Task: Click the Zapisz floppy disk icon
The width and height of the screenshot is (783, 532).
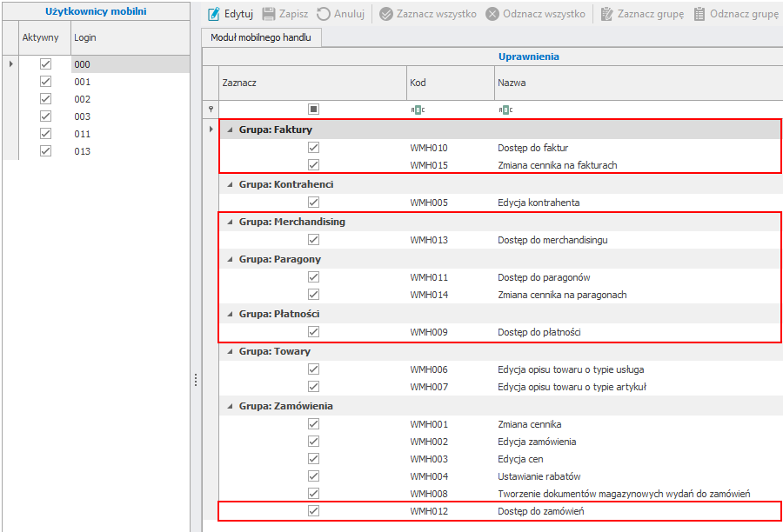Action: tap(269, 15)
